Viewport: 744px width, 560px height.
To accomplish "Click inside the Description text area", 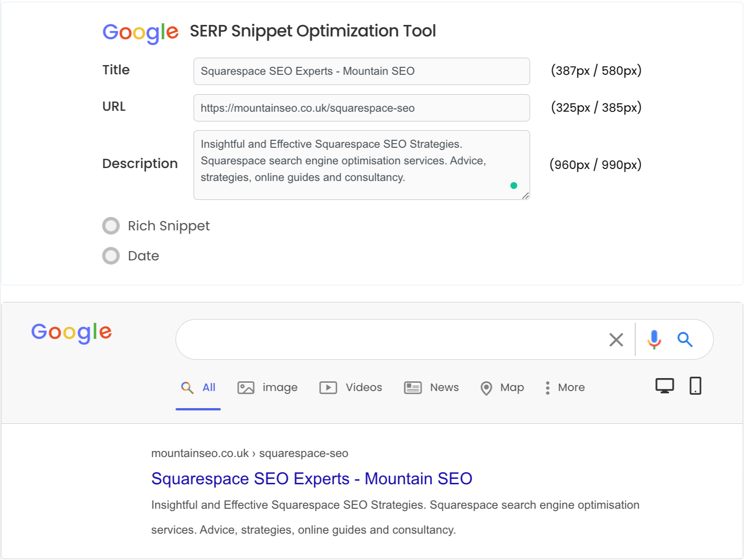I will point(361,165).
